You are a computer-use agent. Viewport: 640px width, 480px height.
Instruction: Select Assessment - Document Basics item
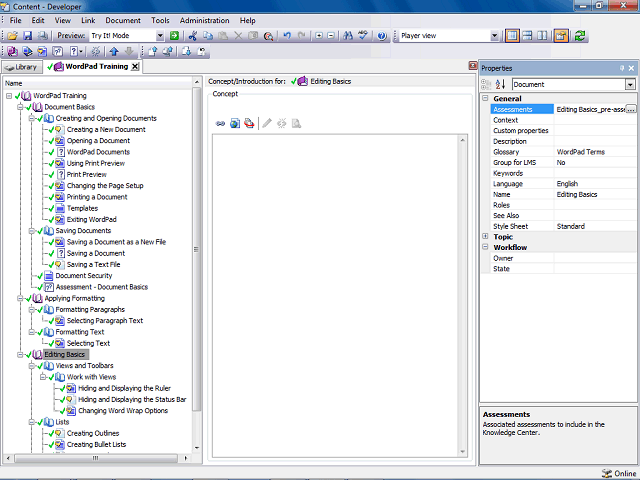[x=102, y=287]
